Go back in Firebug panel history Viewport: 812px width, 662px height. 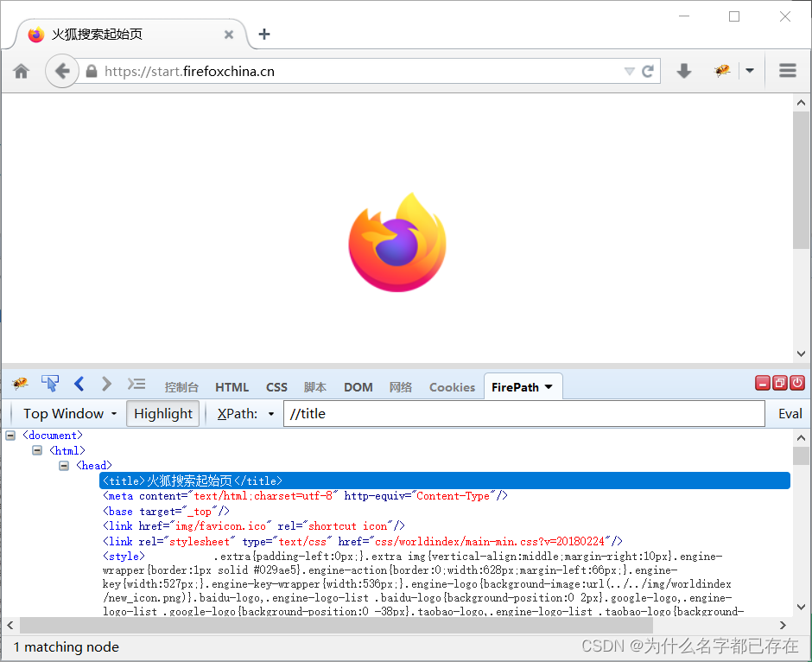(x=79, y=384)
